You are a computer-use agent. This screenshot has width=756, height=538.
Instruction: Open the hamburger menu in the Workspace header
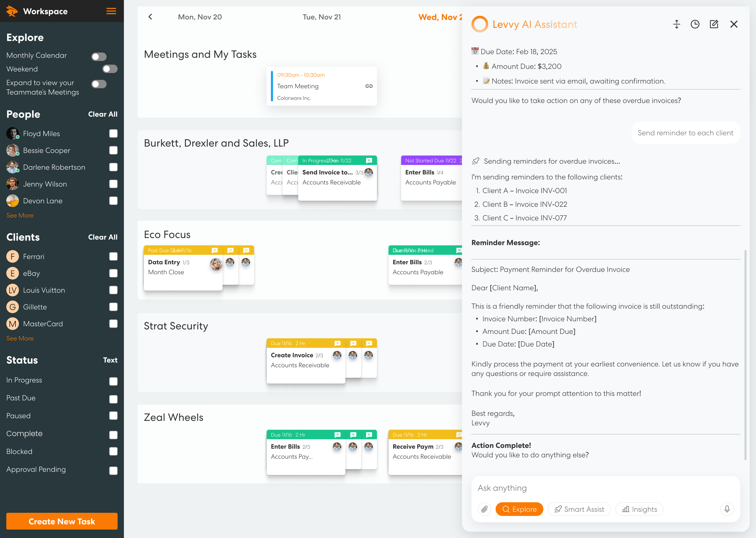[111, 11]
